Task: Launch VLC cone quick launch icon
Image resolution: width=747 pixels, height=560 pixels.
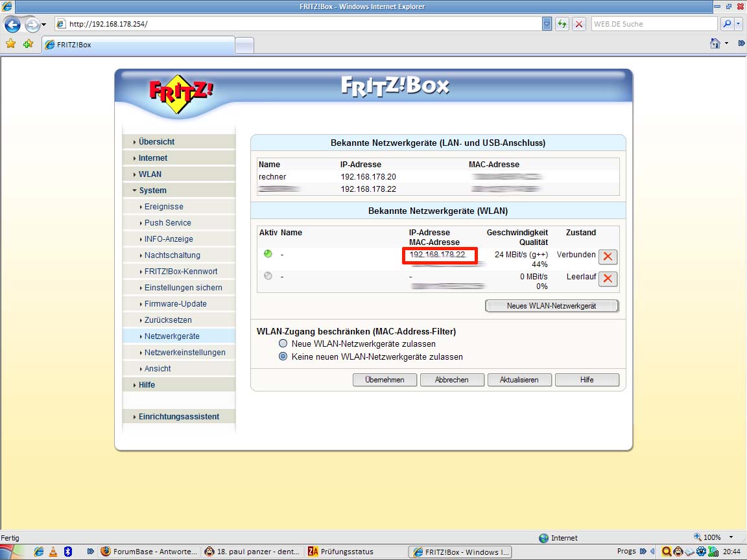Action: point(53,552)
